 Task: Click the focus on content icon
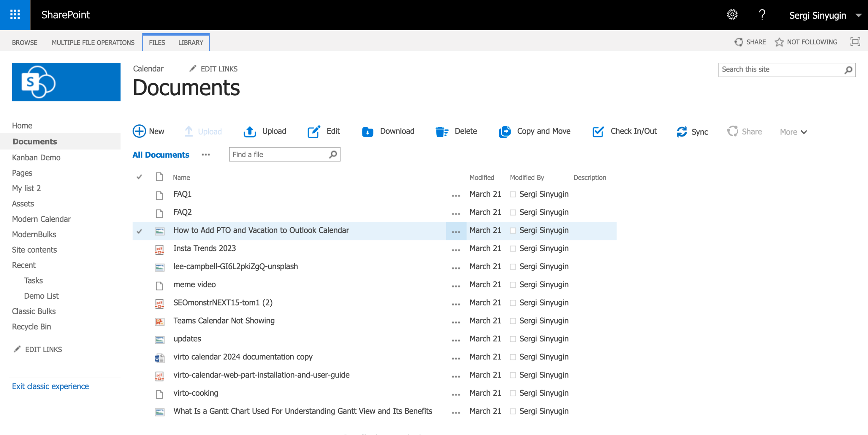tap(855, 42)
